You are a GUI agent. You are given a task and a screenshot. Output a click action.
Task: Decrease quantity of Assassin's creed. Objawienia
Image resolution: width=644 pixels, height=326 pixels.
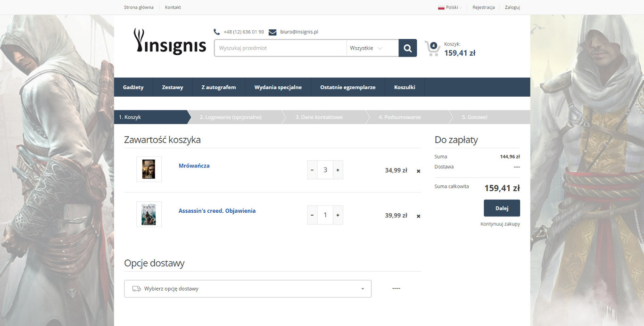tap(312, 215)
